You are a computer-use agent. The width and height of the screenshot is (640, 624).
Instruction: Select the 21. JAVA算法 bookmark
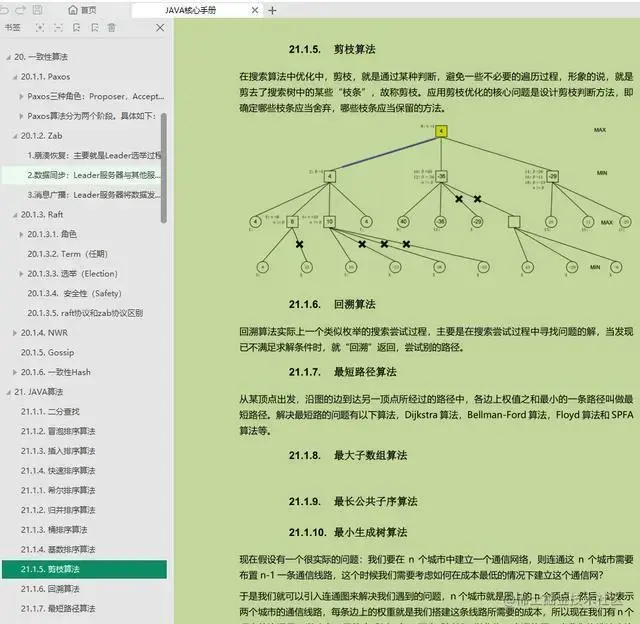[39, 392]
